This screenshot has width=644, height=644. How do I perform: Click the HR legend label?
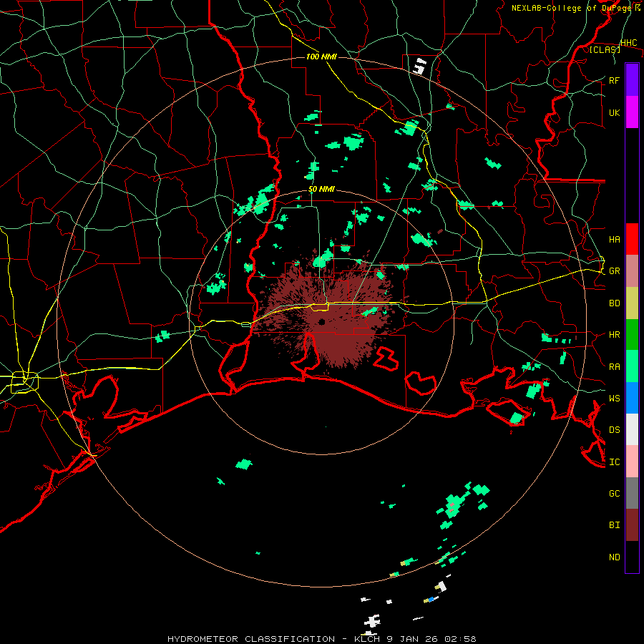(614, 335)
